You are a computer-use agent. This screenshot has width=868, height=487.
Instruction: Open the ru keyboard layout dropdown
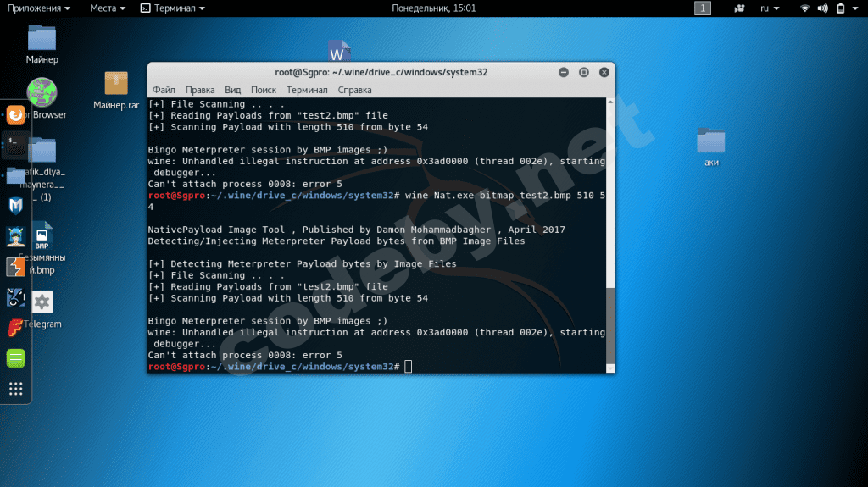click(x=770, y=8)
